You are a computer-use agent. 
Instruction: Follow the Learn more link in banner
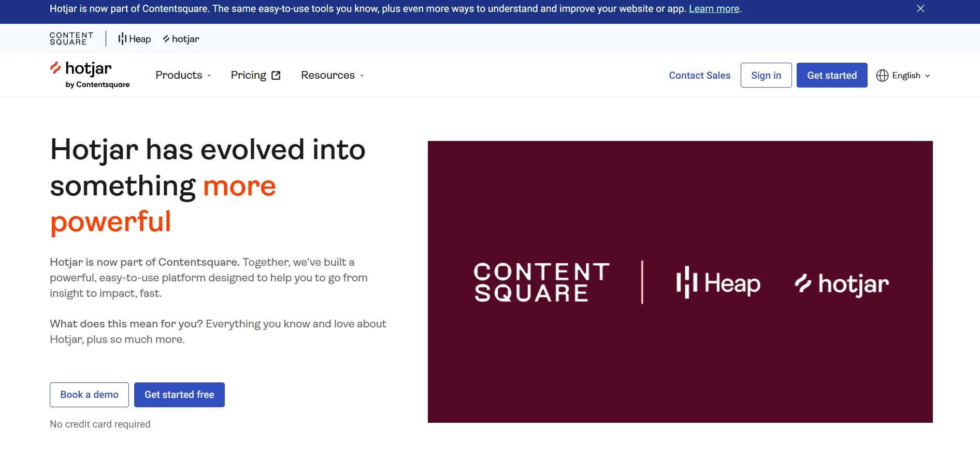coord(714,9)
